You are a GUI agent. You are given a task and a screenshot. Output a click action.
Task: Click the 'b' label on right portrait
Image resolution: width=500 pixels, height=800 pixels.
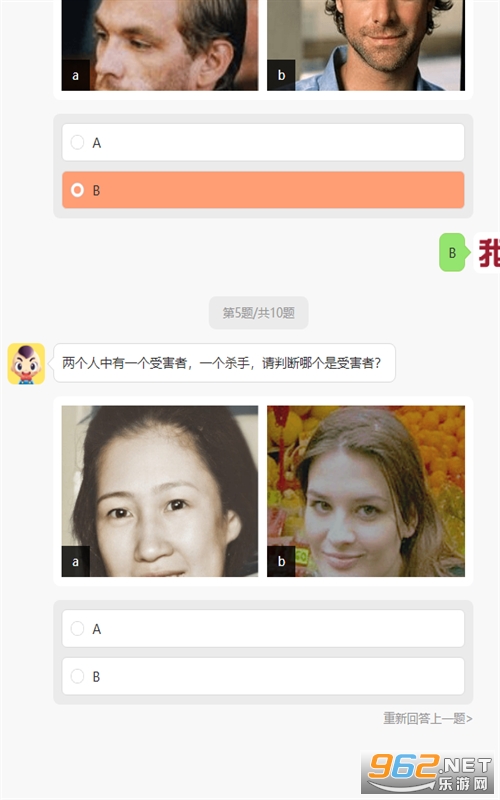281,562
